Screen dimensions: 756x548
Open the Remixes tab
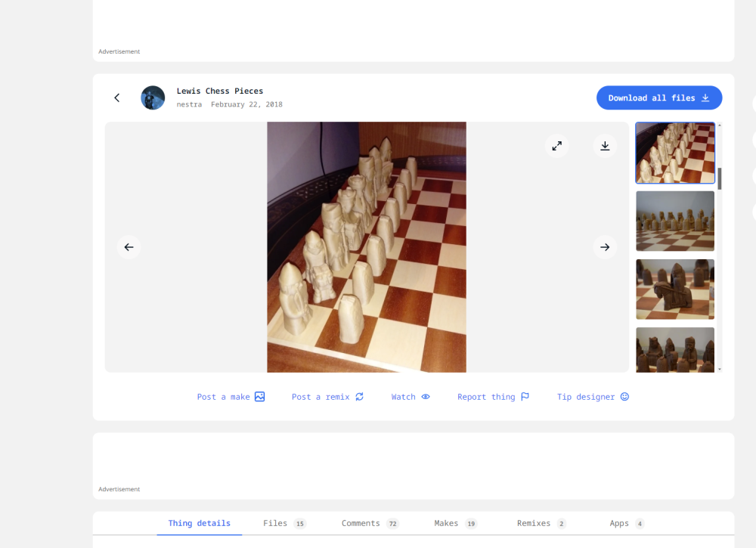(x=541, y=523)
